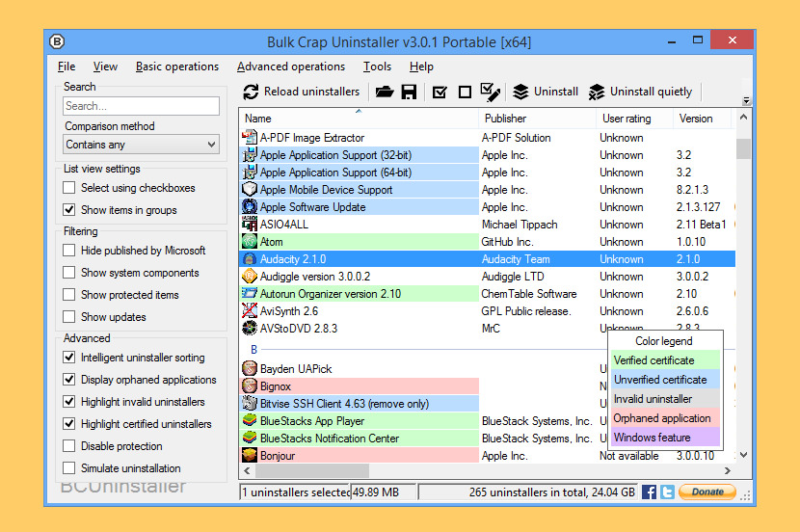This screenshot has width=800, height=532.
Task: Click the AviSynth 2.6 icon
Action: coord(250,310)
